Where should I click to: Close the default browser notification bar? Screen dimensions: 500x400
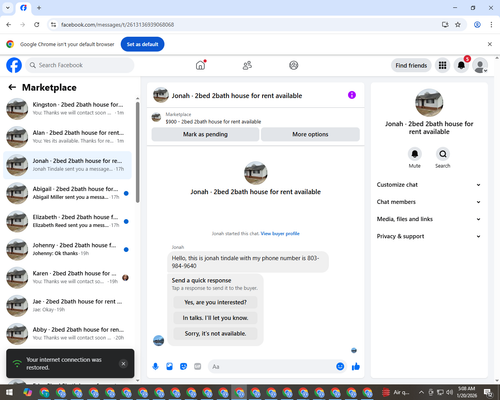[490, 44]
